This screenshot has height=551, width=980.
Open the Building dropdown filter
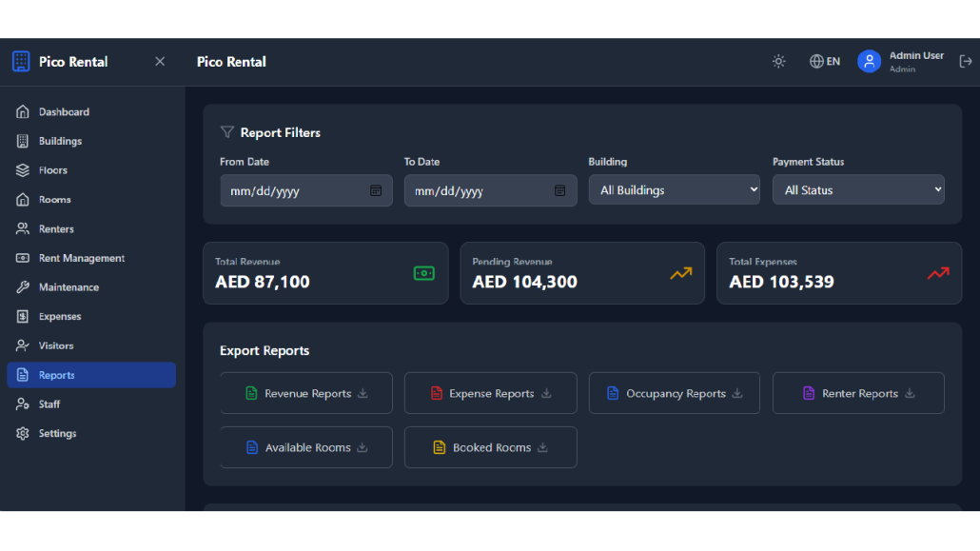click(x=674, y=190)
